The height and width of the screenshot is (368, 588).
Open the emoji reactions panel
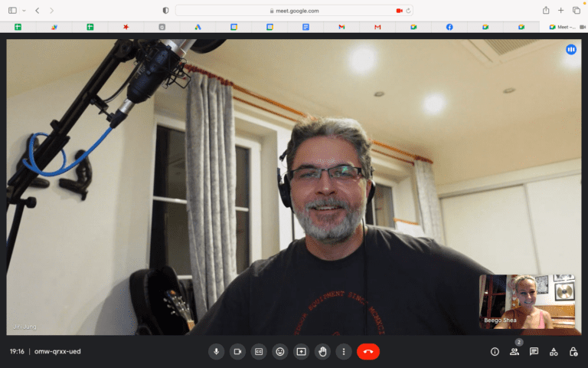(280, 351)
